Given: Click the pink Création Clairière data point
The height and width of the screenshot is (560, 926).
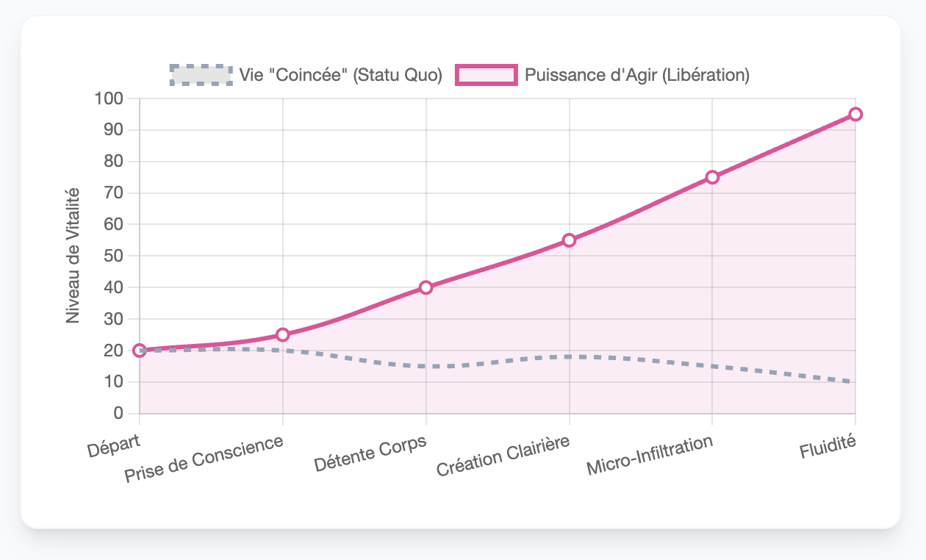Looking at the screenshot, I should [569, 240].
